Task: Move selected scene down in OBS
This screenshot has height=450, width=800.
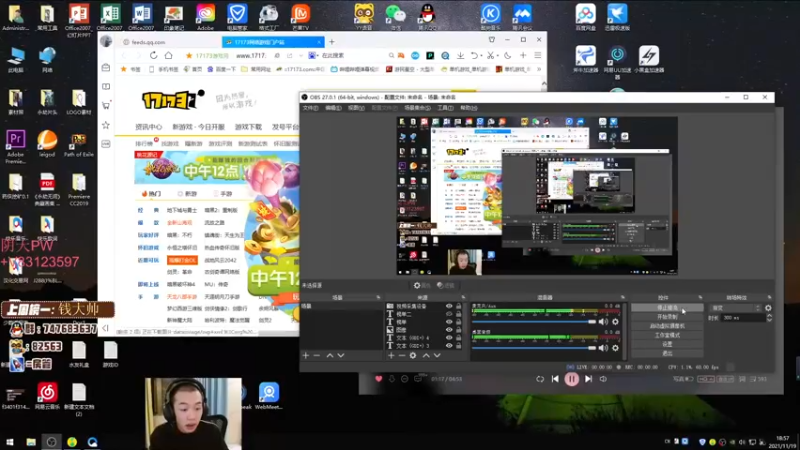Action: (341, 355)
